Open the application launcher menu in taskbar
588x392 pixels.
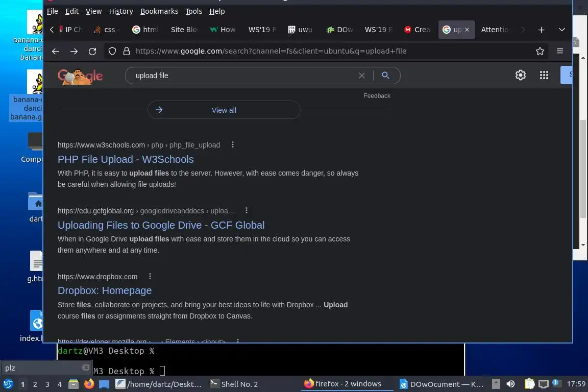tap(8, 384)
